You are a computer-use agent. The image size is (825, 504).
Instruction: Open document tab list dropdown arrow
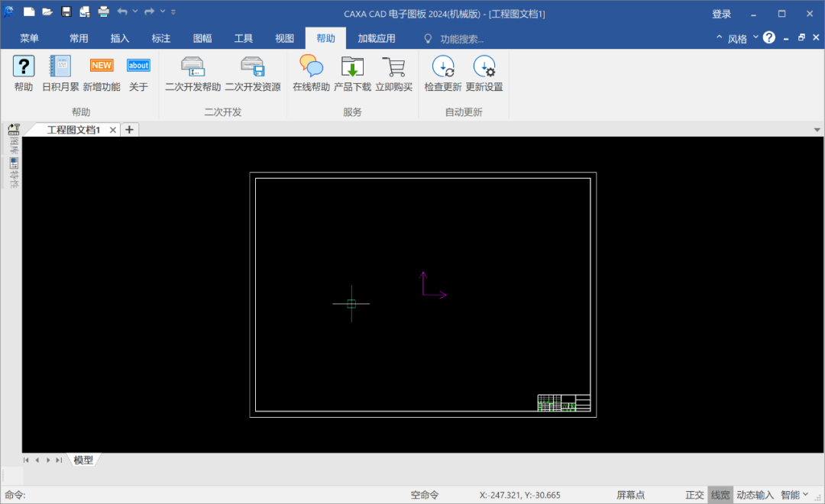(817, 129)
